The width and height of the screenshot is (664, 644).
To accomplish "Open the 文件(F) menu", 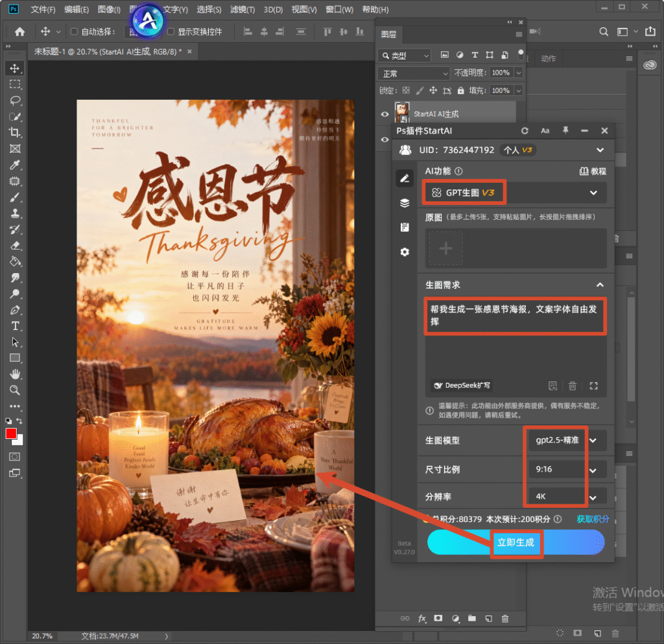I will pyautogui.click(x=43, y=9).
